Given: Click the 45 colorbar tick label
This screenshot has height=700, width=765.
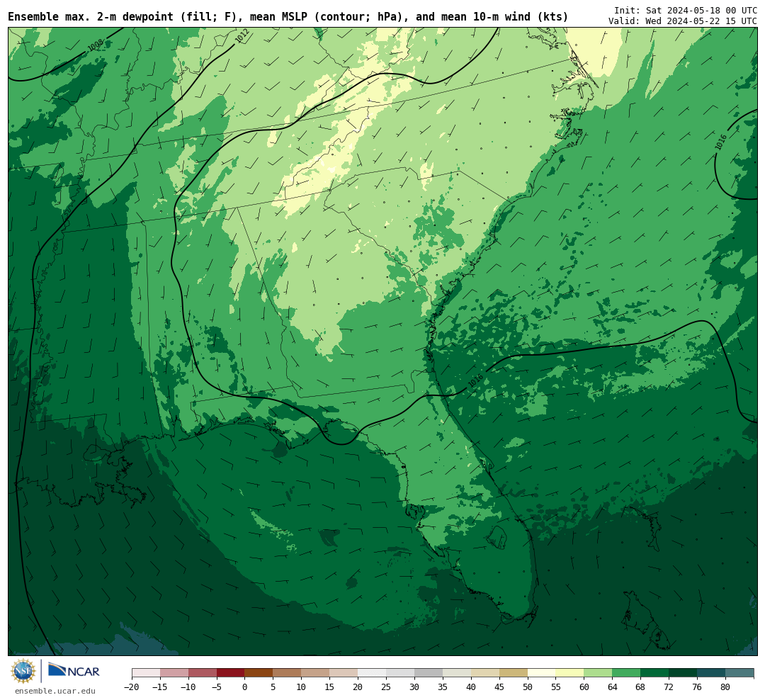Looking at the screenshot, I should (x=499, y=687).
